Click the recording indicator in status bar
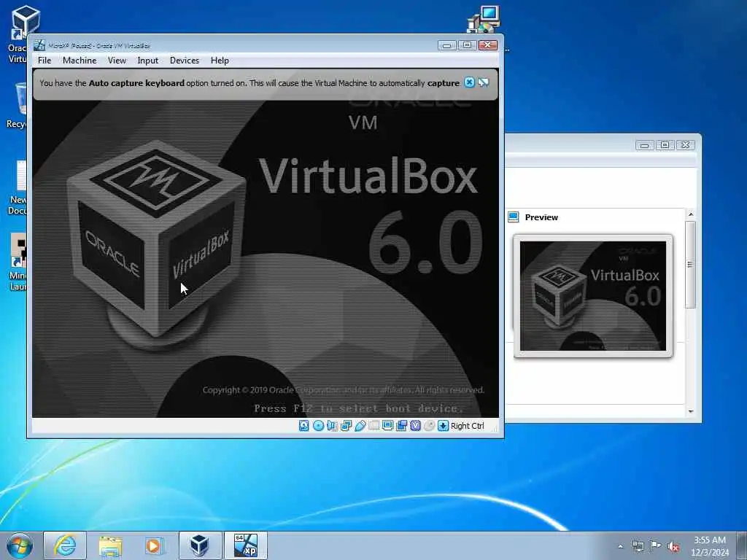Viewport: 747px width, 560px height. (x=402, y=426)
